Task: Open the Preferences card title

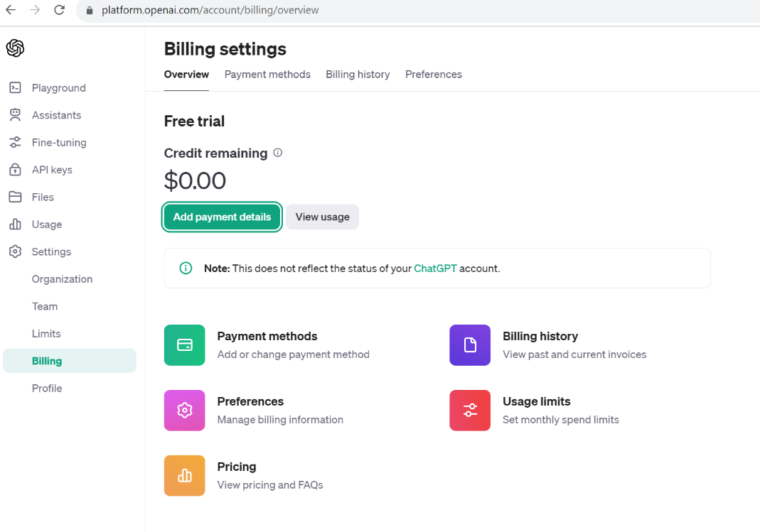Action: coord(250,401)
